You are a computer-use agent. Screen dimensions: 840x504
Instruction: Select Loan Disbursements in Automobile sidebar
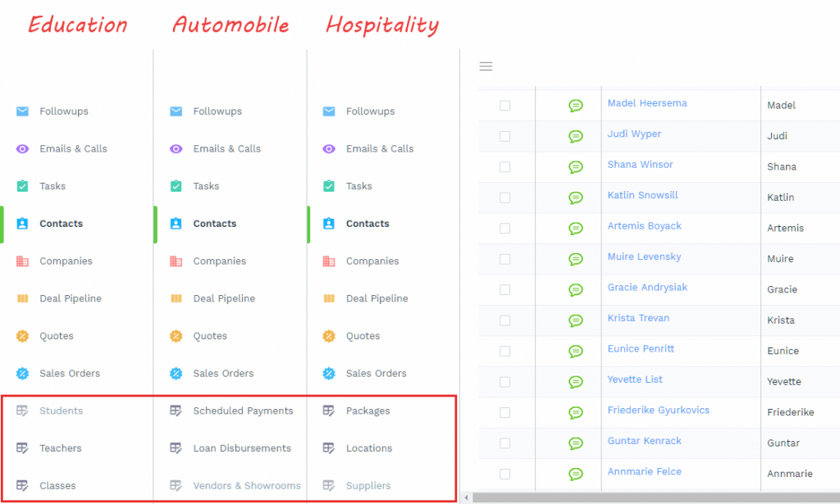(242, 448)
